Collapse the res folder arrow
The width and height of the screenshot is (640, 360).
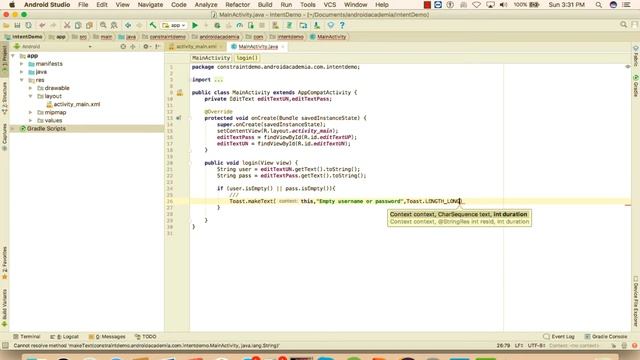(x=22, y=80)
